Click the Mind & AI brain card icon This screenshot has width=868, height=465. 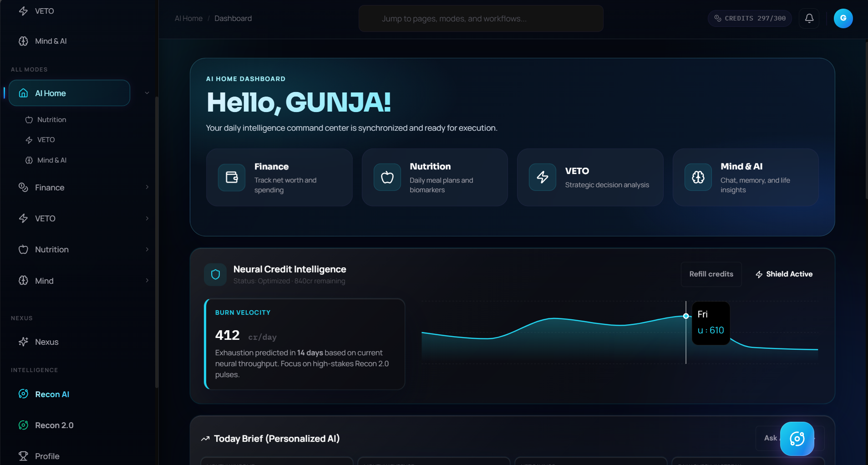coord(698,177)
